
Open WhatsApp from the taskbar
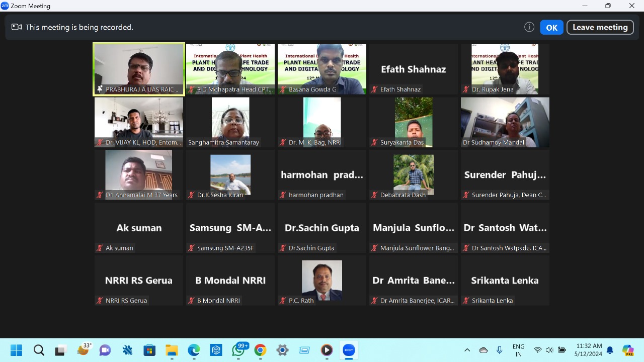point(238,350)
